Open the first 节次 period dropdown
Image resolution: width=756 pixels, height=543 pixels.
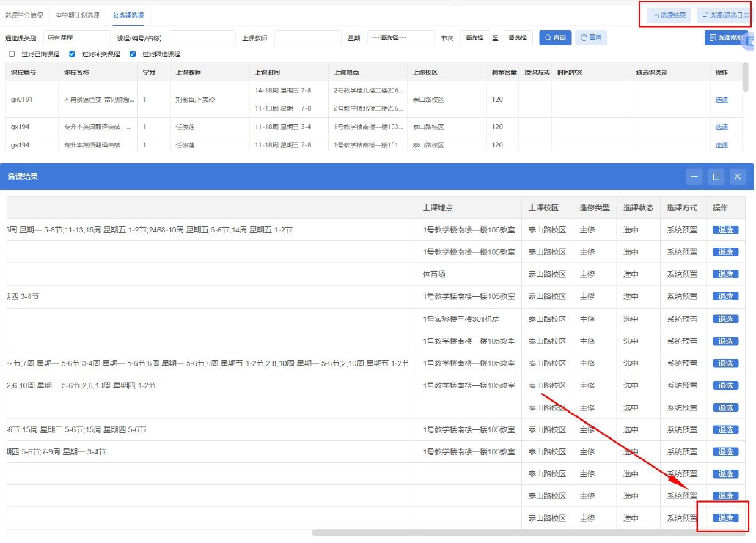coord(474,38)
